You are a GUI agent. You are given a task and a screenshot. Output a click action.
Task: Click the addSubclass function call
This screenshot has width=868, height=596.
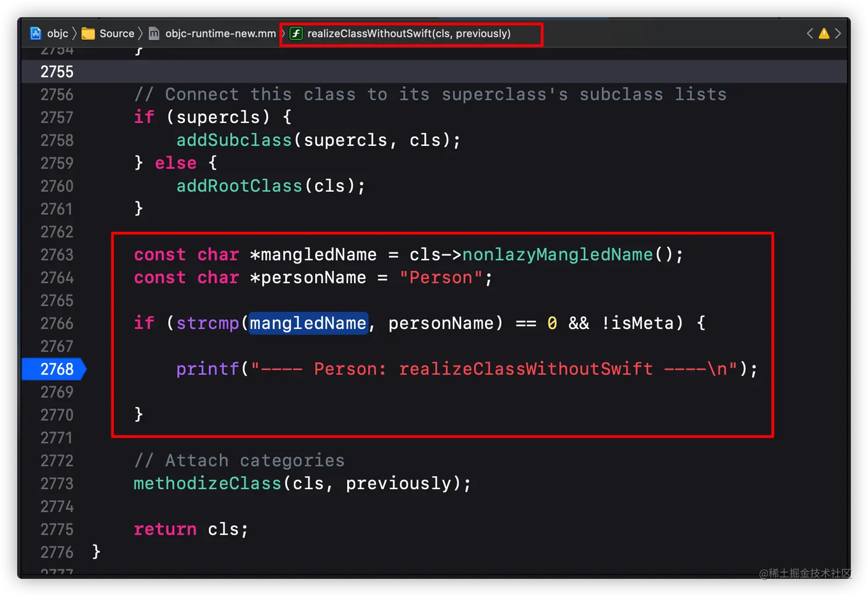[234, 140]
